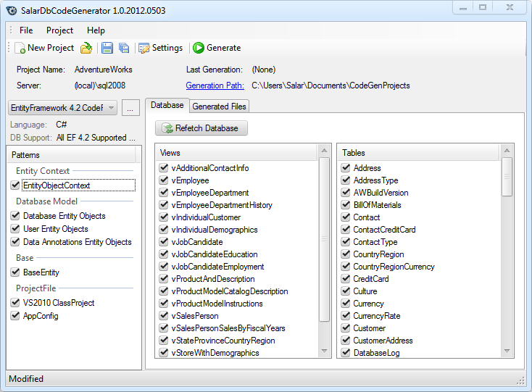Start generation with the green Generate icon

(x=199, y=48)
